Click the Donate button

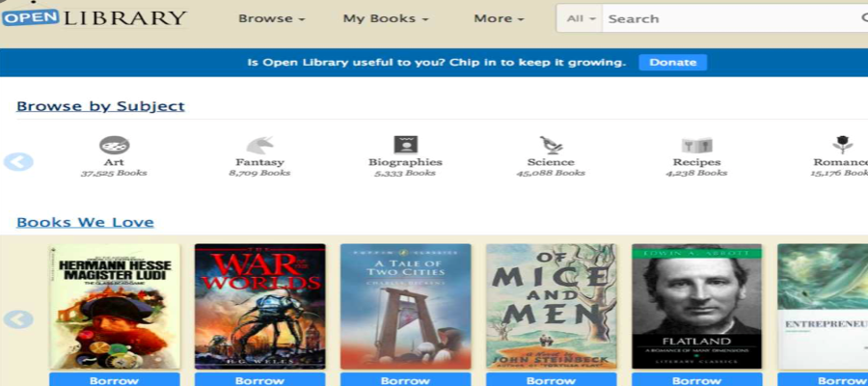click(x=672, y=62)
